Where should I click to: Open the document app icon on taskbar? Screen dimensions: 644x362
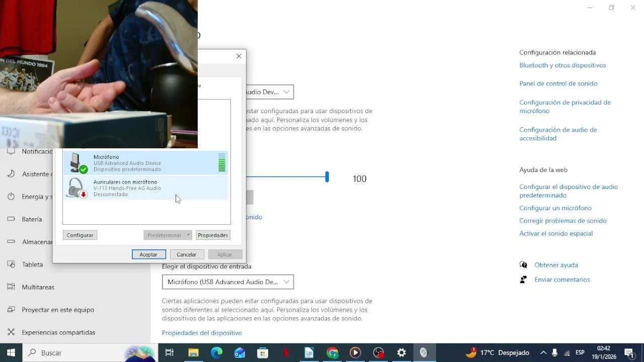tap(309, 353)
